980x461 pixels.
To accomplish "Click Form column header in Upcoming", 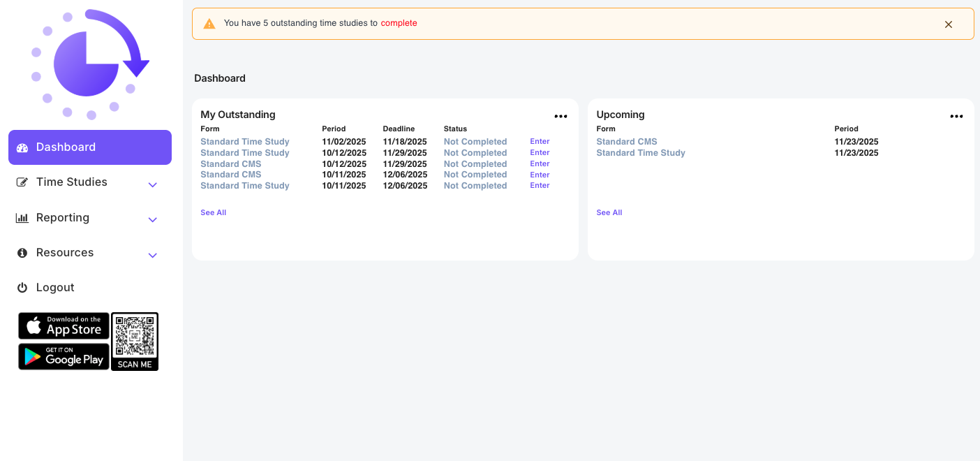I will pyautogui.click(x=606, y=129).
